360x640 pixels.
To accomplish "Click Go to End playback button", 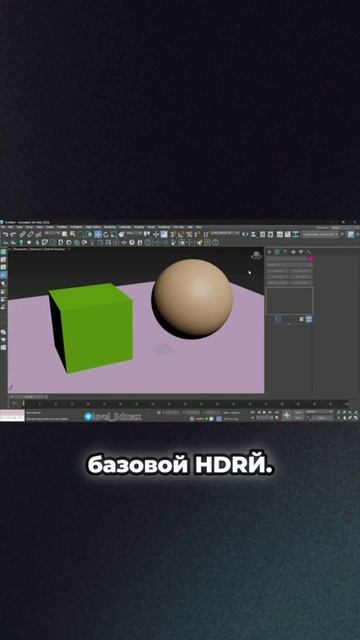I will pos(276,413).
